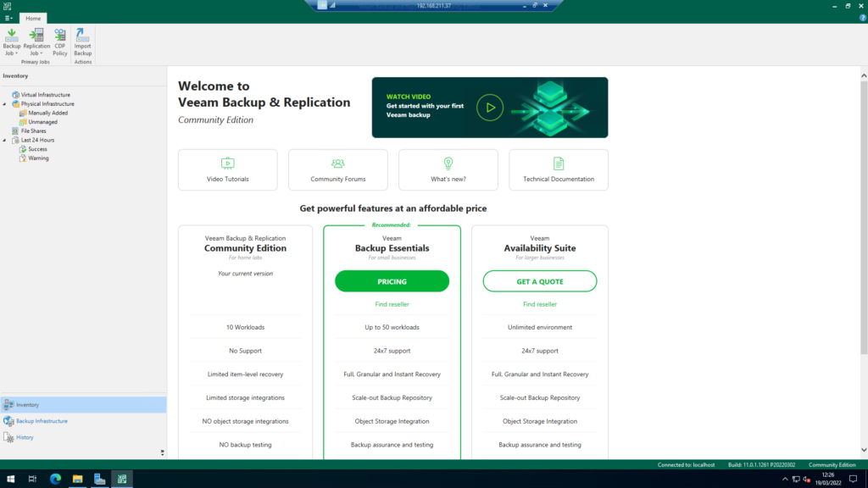Select the Warning node
The height and width of the screenshot is (488, 868).
coord(38,158)
